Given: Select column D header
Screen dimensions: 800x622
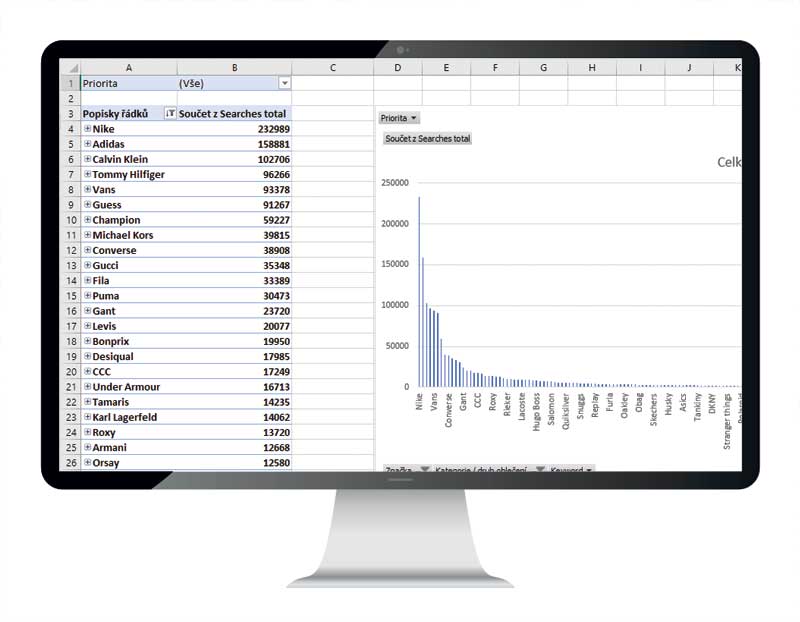Looking at the screenshot, I should pos(398,67).
